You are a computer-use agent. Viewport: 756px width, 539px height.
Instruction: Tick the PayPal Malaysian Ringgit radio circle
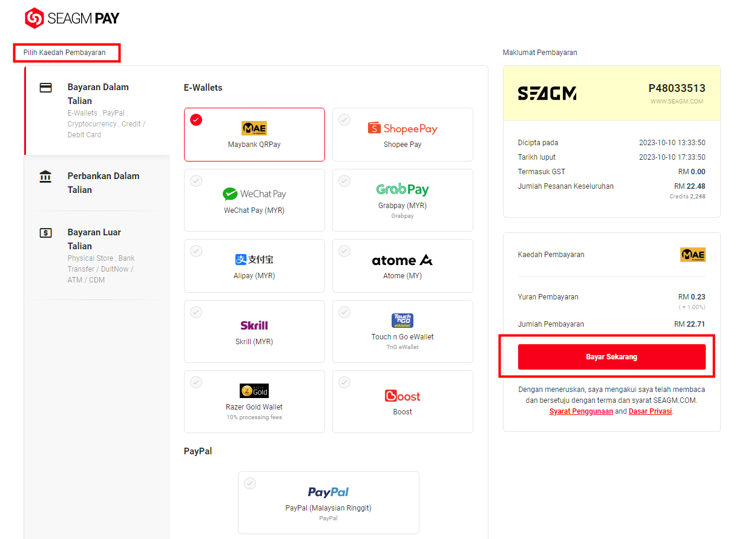[x=250, y=483]
